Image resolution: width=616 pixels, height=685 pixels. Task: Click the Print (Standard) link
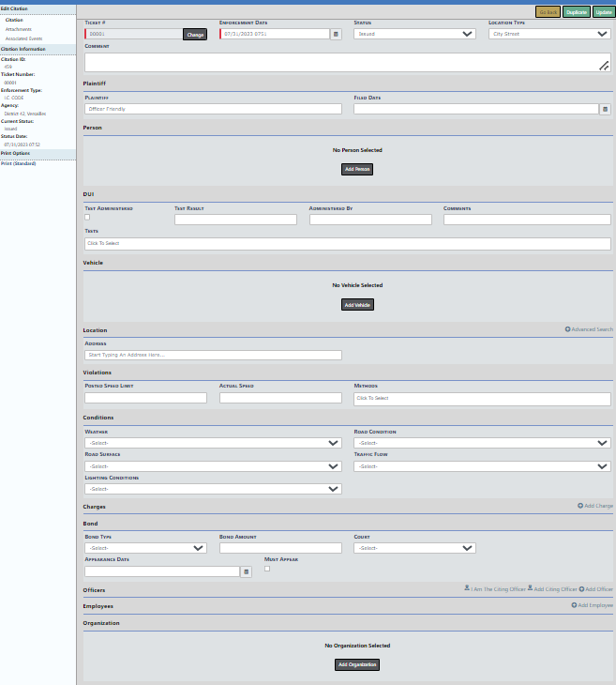coord(17,163)
